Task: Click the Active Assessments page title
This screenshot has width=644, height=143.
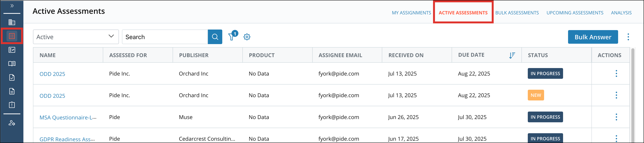Action: [x=69, y=11]
